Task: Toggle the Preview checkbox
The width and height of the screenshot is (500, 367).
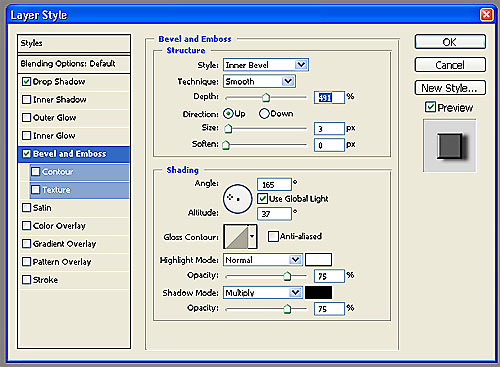Action: coord(430,107)
